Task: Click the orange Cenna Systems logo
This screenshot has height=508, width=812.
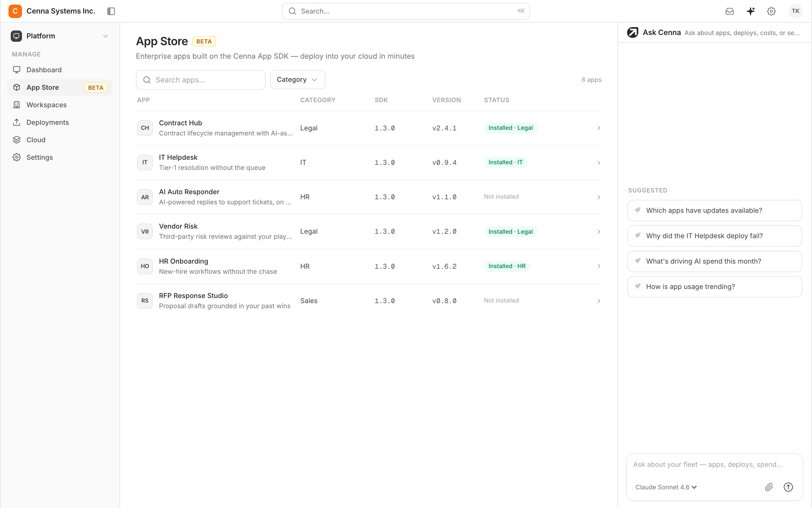Action: [x=15, y=11]
